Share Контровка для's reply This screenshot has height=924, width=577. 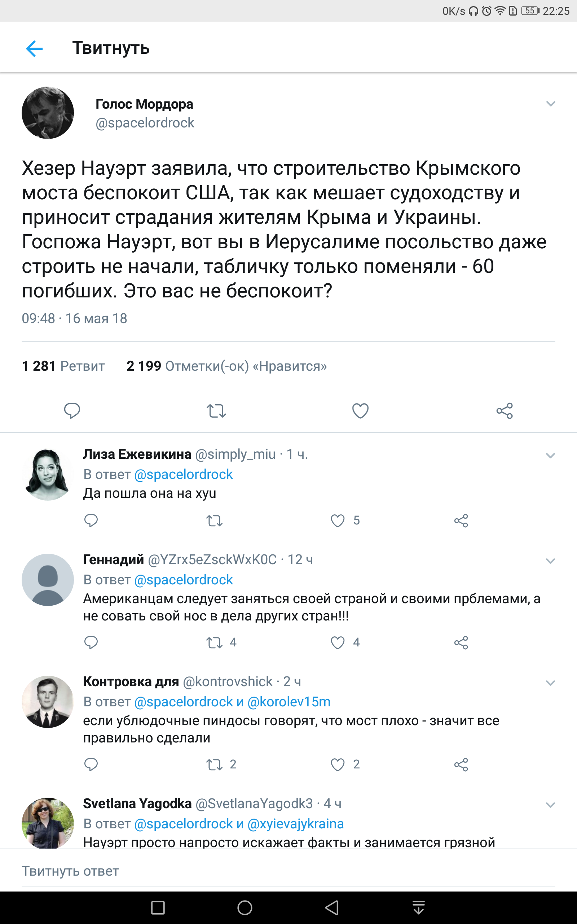tap(461, 764)
